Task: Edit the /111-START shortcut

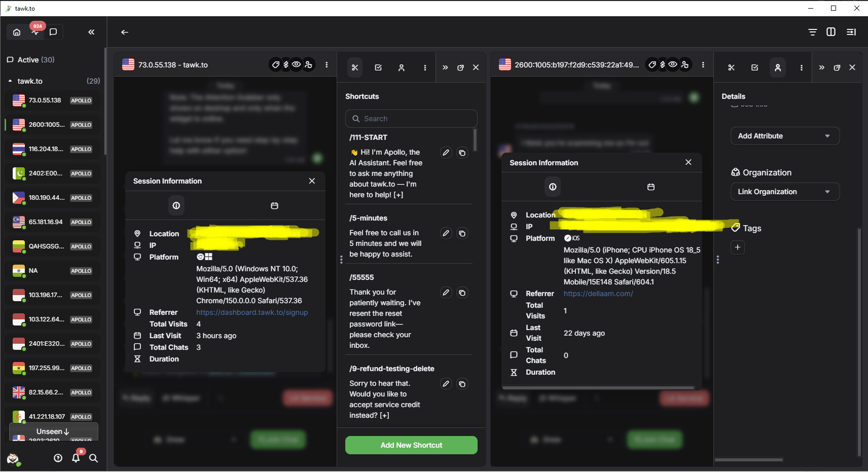Action: pos(446,153)
